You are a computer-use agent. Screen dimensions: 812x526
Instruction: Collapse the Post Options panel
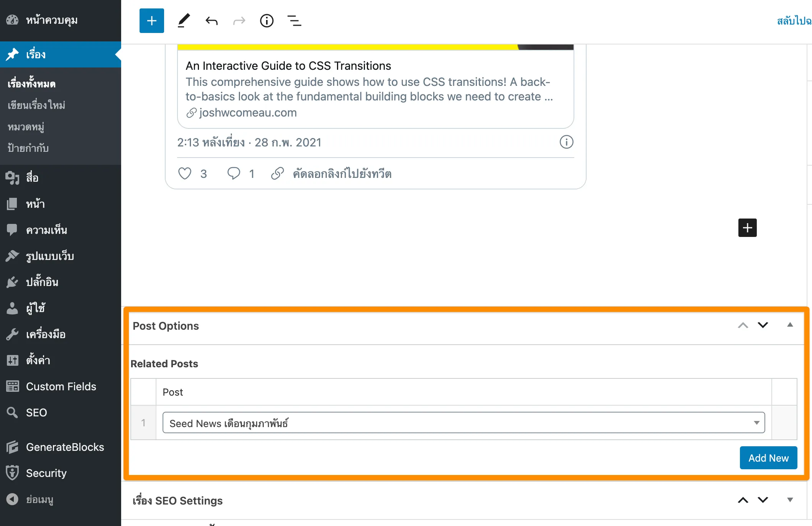pyautogui.click(x=790, y=325)
